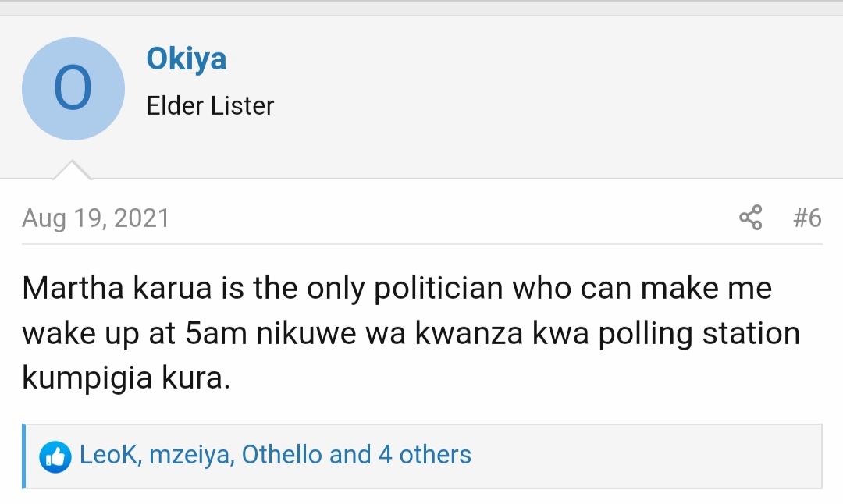The height and width of the screenshot is (504, 843).
Task: Click the Aug 19, 2021 timestamp
Action: (95, 218)
